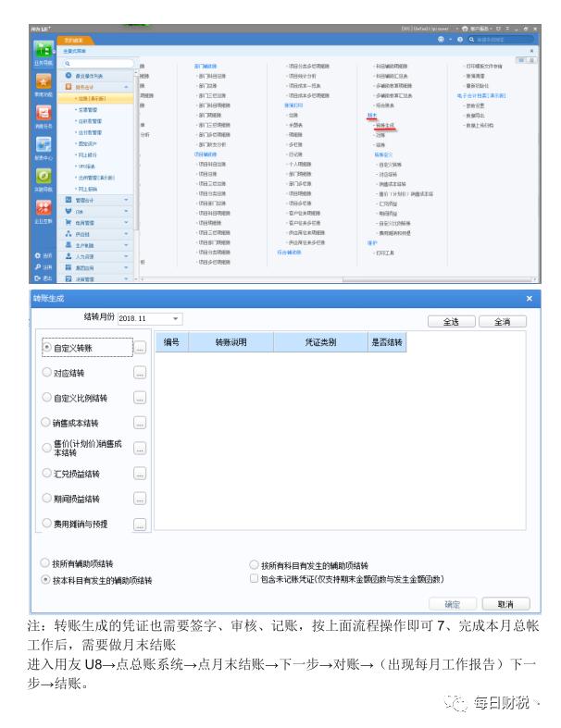This screenshot has width=561, height=728.
Task: Open the orange star 常用功能 sidebar icon
Action: (x=44, y=81)
